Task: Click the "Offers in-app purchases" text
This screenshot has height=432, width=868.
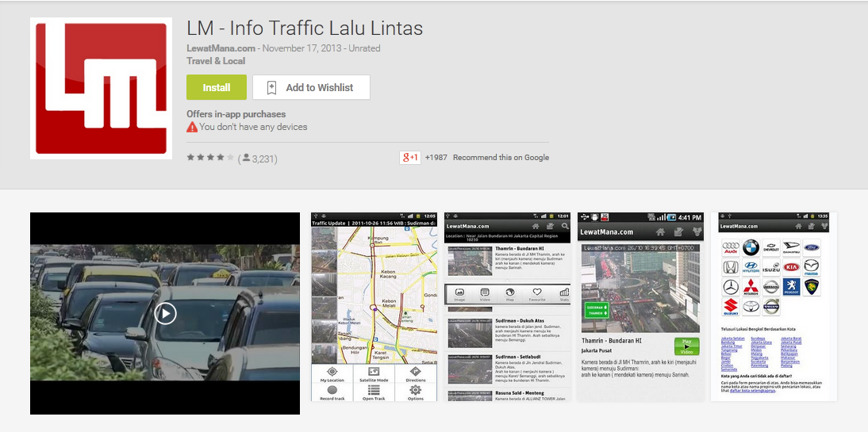Action: click(x=236, y=114)
